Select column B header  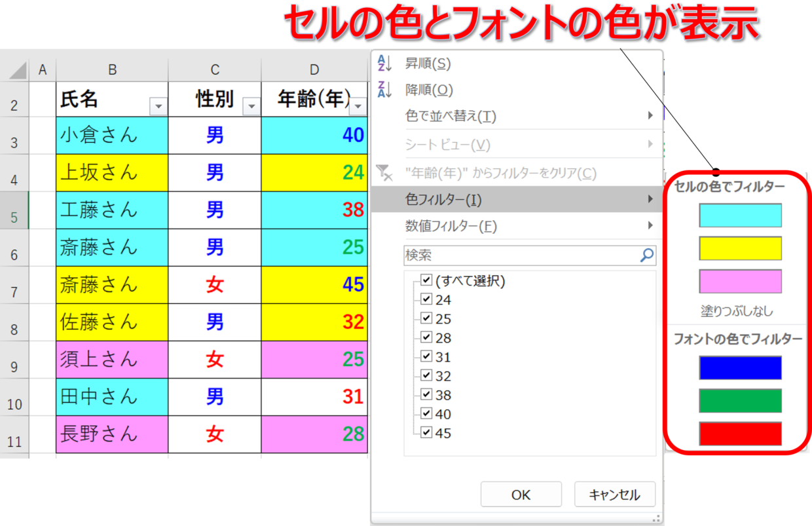pos(112,70)
